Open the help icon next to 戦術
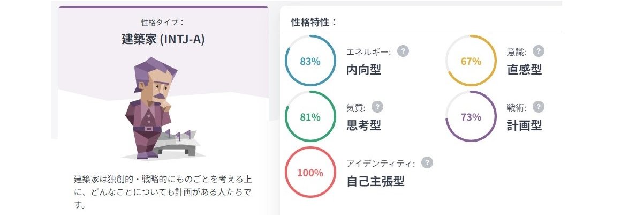644x215 pixels. pos(539,107)
